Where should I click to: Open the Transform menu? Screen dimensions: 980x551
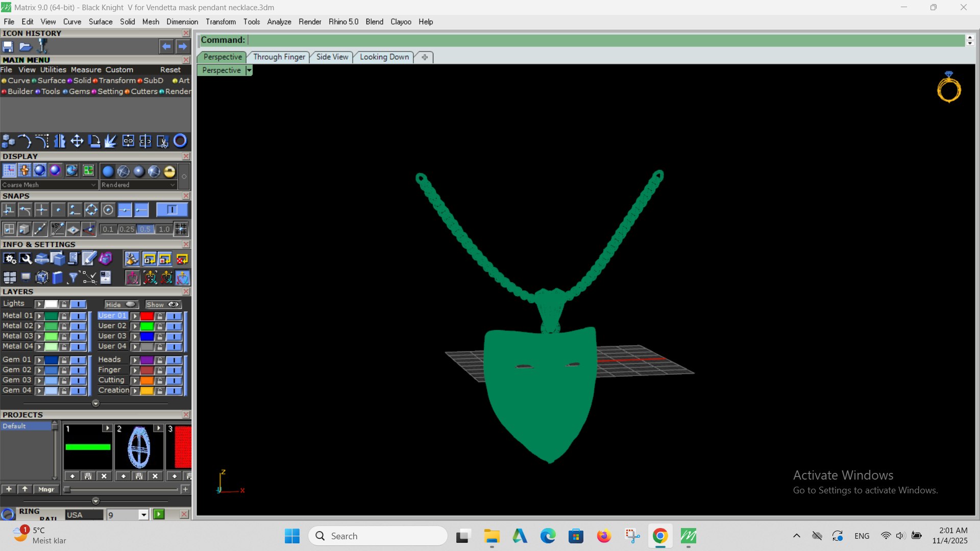click(x=220, y=21)
